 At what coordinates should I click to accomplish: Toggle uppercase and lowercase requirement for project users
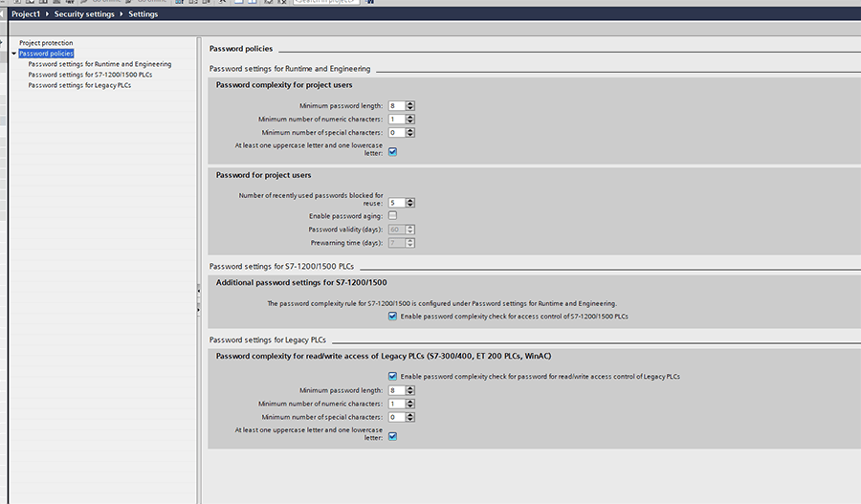tap(392, 151)
